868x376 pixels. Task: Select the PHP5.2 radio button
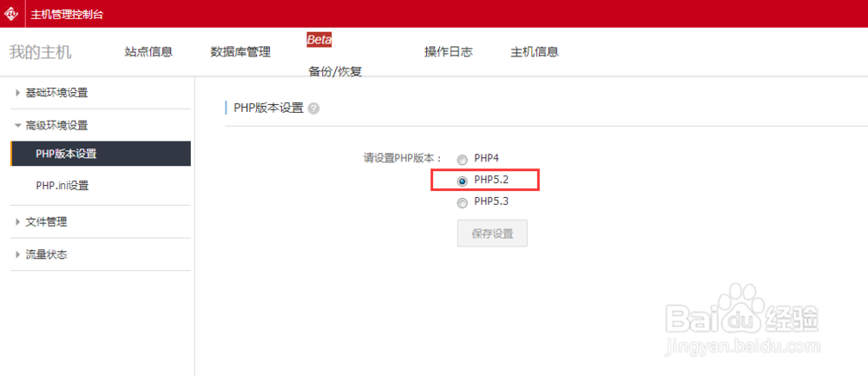coord(462,181)
